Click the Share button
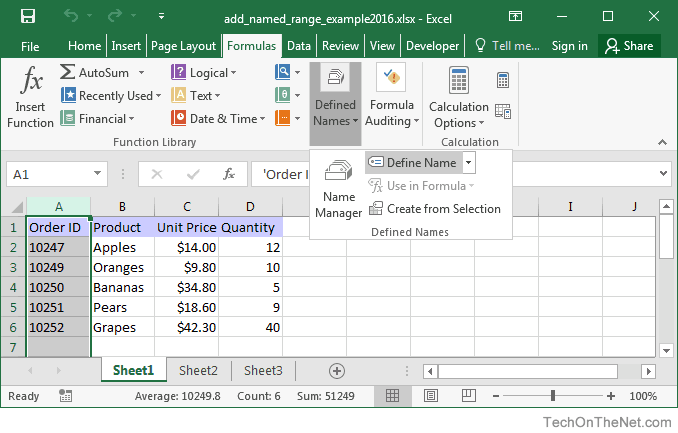The height and width of the screenshot is (433, 678). pyautogui.click(x=629, y=46)
